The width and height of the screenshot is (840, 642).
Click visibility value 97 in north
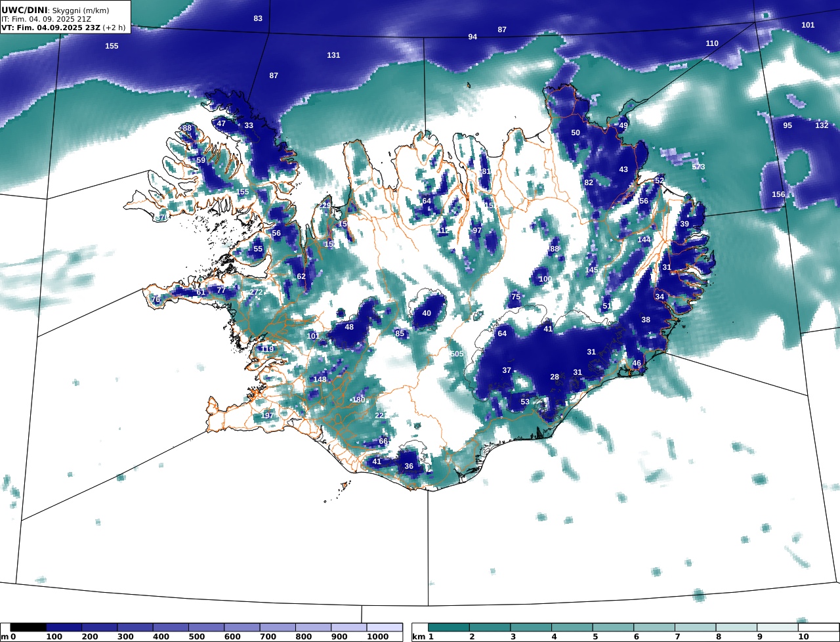(x=477, y=230)
